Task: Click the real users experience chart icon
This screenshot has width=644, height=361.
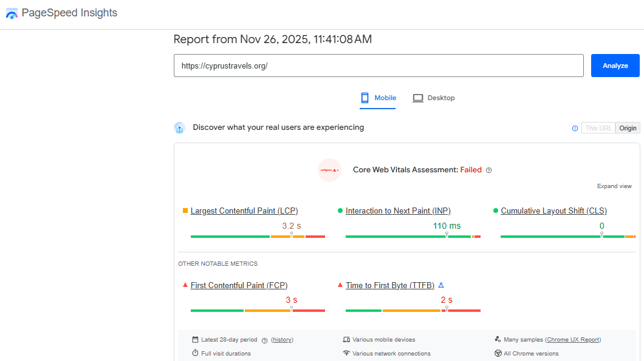Action: 179,128
